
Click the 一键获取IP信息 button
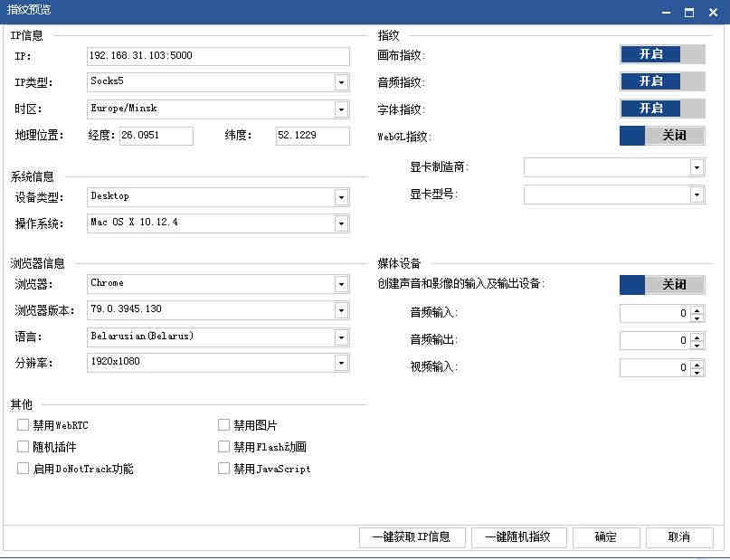(x=412, y=537)
